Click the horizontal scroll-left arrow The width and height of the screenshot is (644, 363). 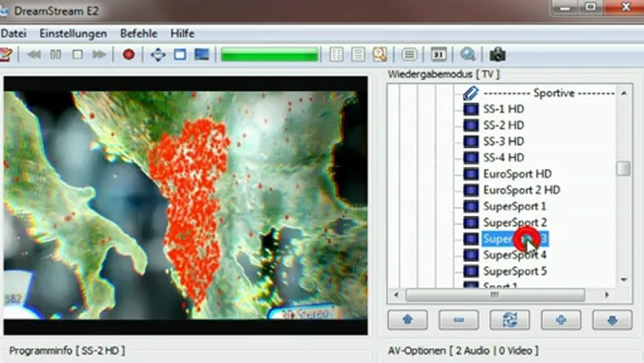(396, 294)
